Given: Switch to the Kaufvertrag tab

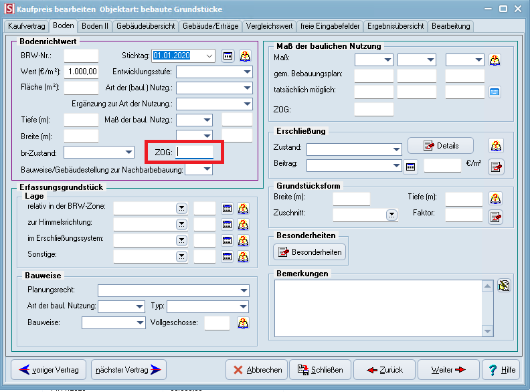Looking at the screenshot, I should point(27,26).
